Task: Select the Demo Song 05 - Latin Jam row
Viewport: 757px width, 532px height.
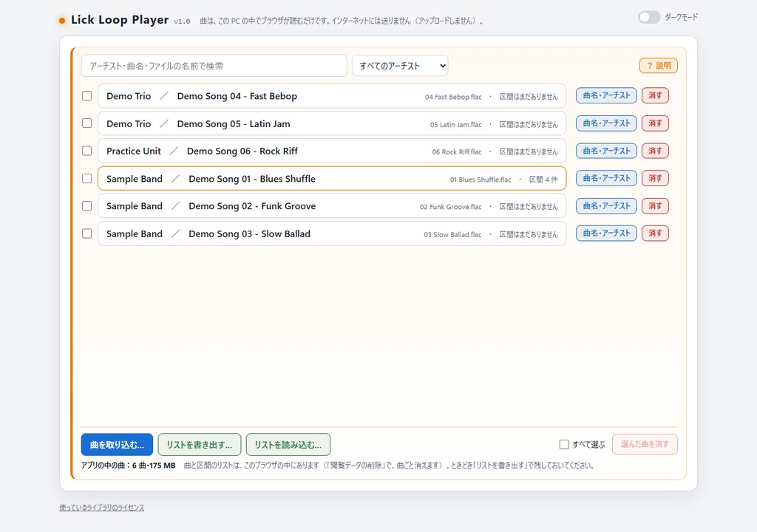Action: (332, 123)
